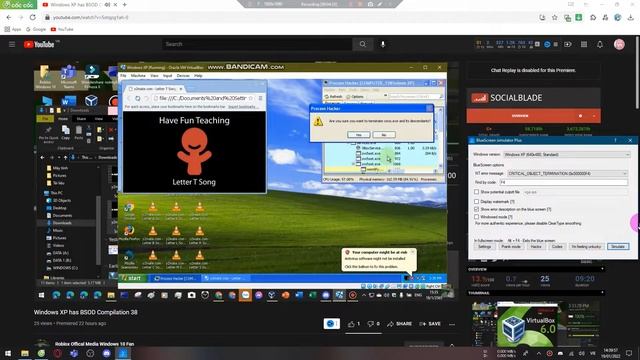The image size is (640, 360).
Task: Open the YouTube Create video icon
Action: (568, 44)
